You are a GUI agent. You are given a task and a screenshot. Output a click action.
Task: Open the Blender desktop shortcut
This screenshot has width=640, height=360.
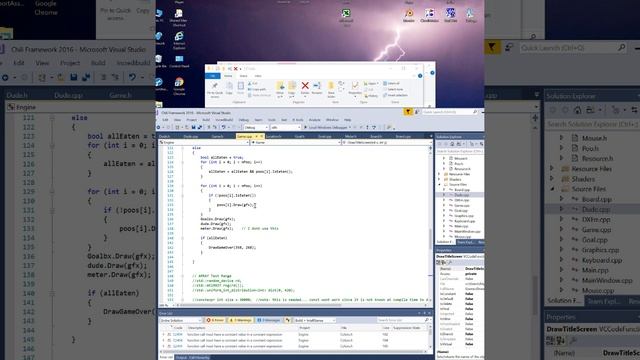click(408, 16)
